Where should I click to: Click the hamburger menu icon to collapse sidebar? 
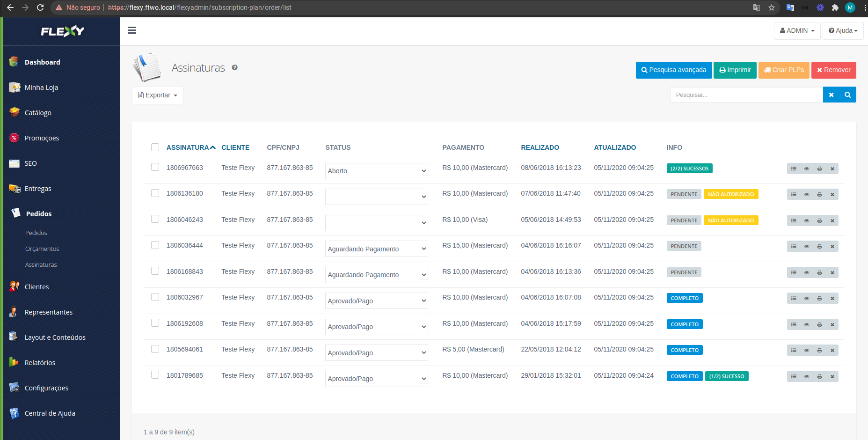[132, 30]
